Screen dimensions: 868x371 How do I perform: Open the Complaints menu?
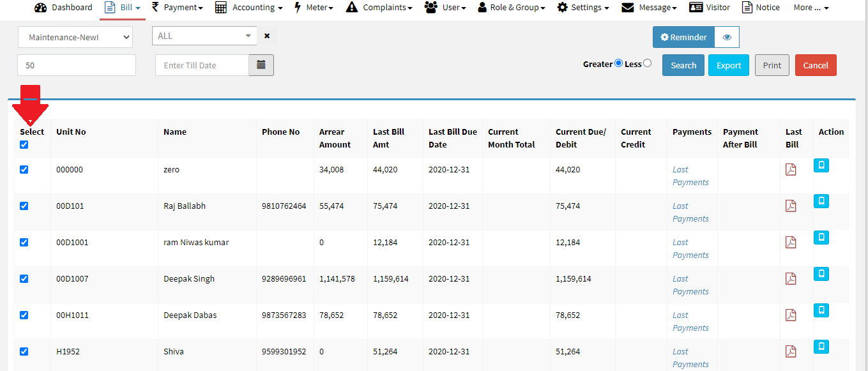point(379,8)
